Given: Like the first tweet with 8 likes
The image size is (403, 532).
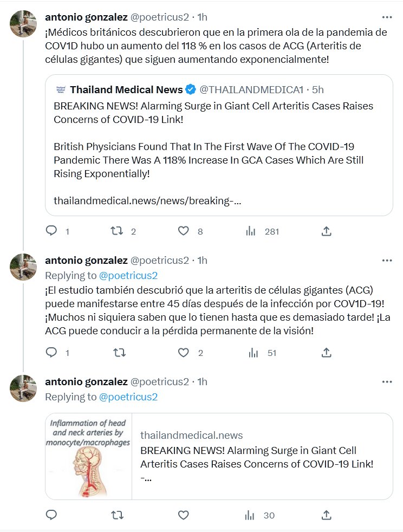Looking at the screenshot, I should point(184,231).
